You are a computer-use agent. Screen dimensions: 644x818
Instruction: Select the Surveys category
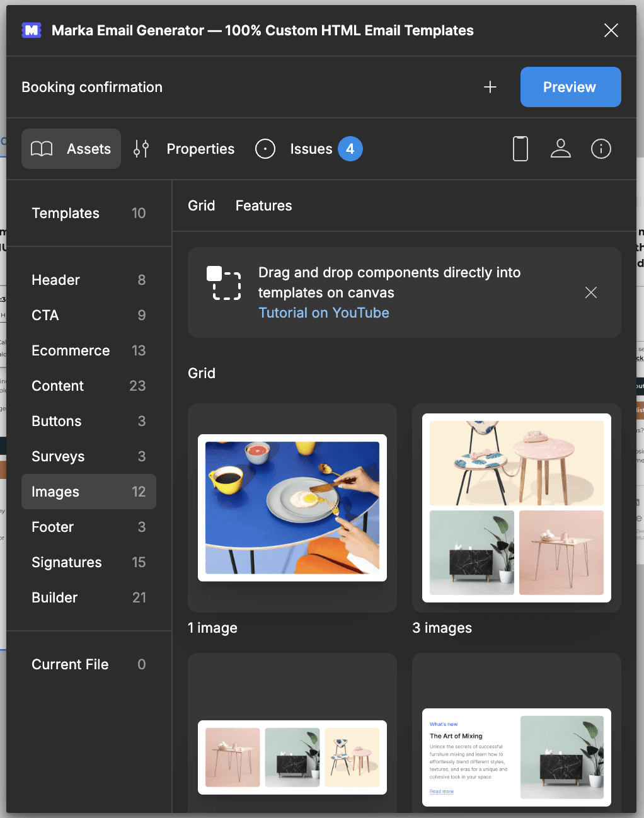tap(89, 456)
